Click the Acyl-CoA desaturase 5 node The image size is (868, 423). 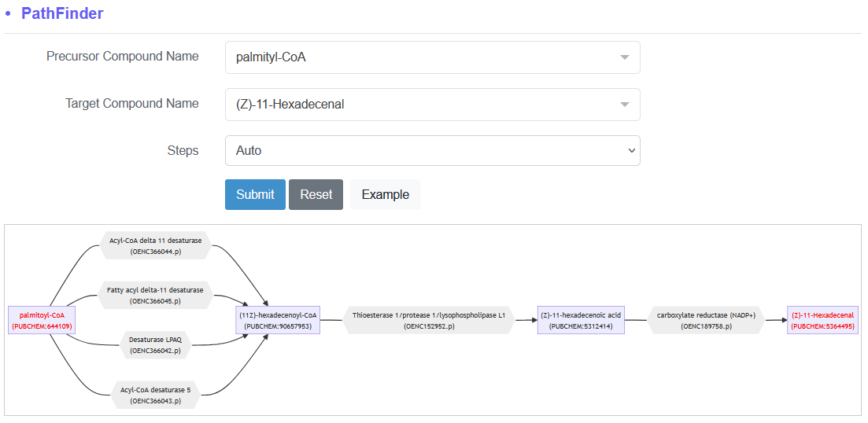click(155, 395)
